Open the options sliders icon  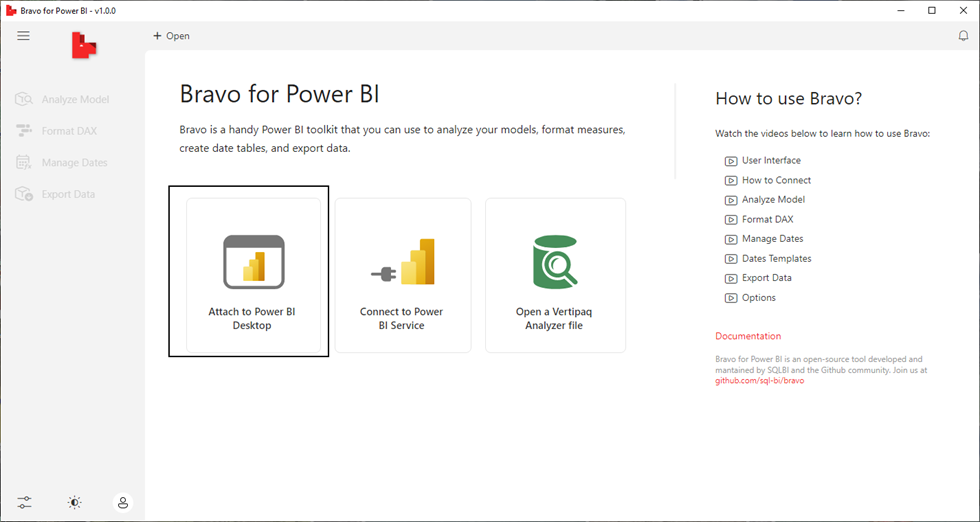[24, 502]
